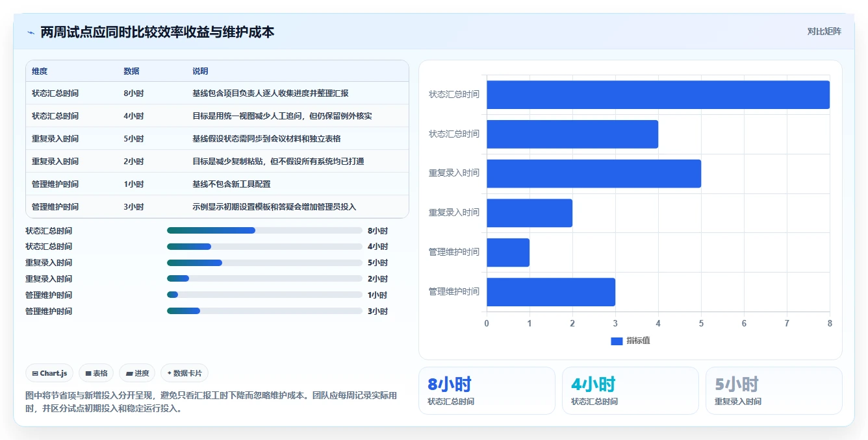The image size is (868, 440).
Task: Select the Chart.js chip
Action: pyautogui.click(x=50, y=373)
